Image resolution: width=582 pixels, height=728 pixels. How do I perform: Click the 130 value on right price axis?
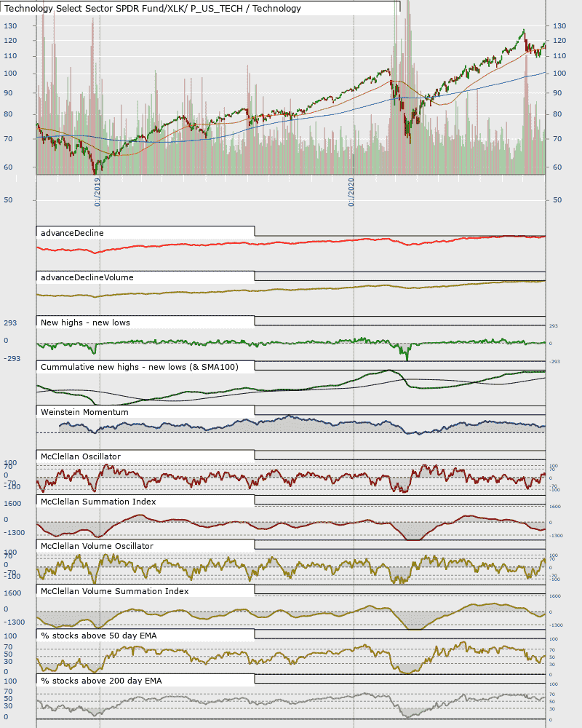[x=559, y=26]
